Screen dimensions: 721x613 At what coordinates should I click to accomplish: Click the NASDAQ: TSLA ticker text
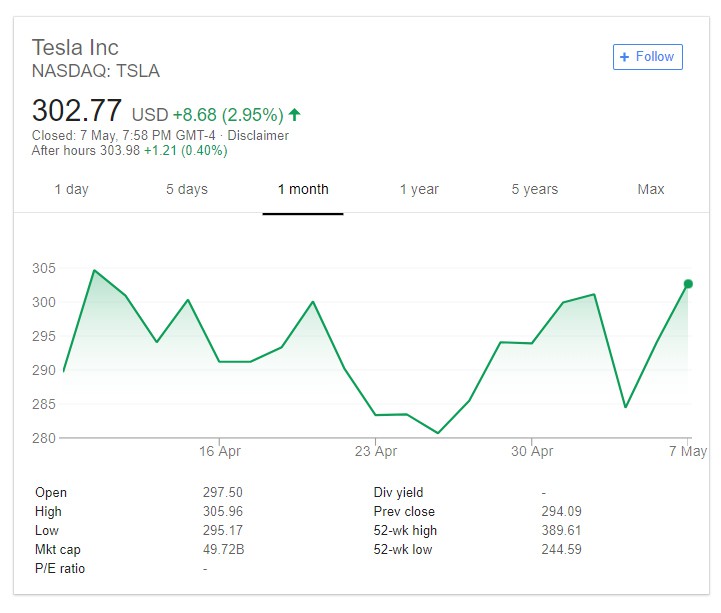click(96, 71)
